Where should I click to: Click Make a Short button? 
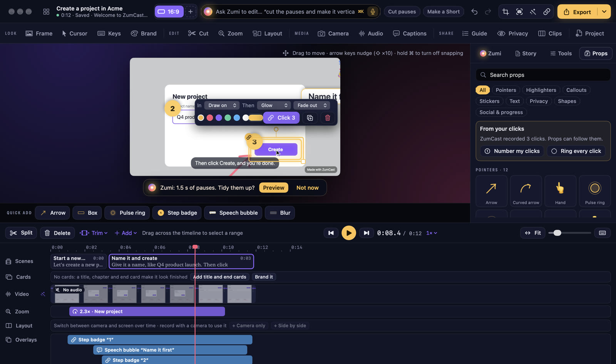[x=444, y=12]
